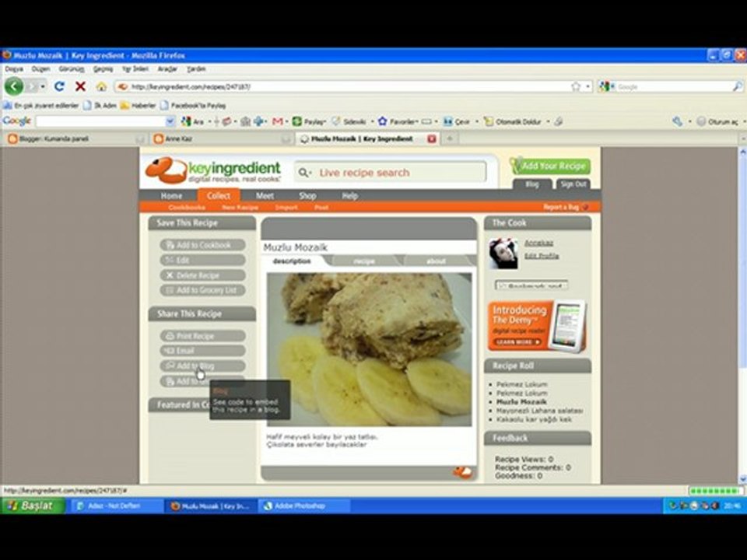Go back with the green arrow button
747x560 pixels.
point(14,86)
